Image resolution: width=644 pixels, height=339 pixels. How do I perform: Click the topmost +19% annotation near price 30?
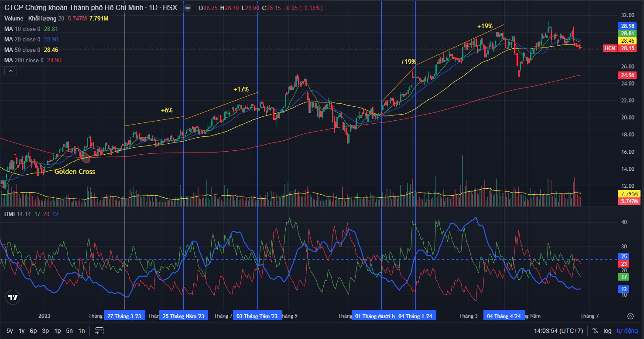click(485, 26)
